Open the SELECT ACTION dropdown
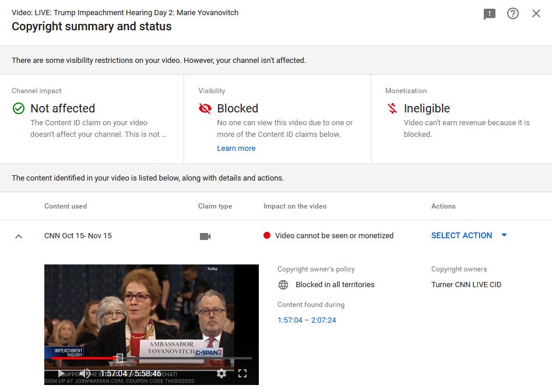Screen dimensions: 552x392 pos(469,235)
